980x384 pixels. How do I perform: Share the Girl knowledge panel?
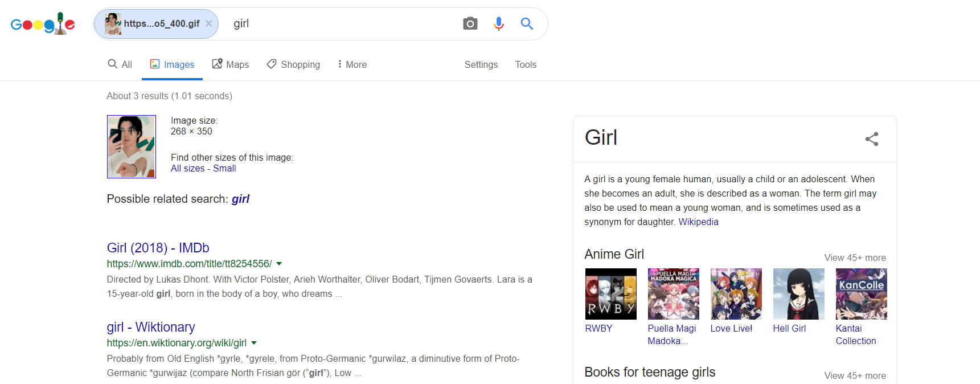coord(872,139)
